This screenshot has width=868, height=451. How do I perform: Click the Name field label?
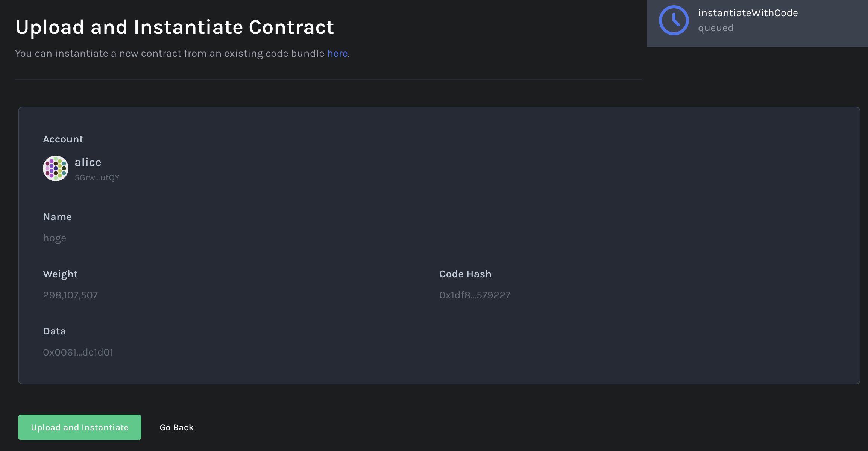(x=57, y=217)
